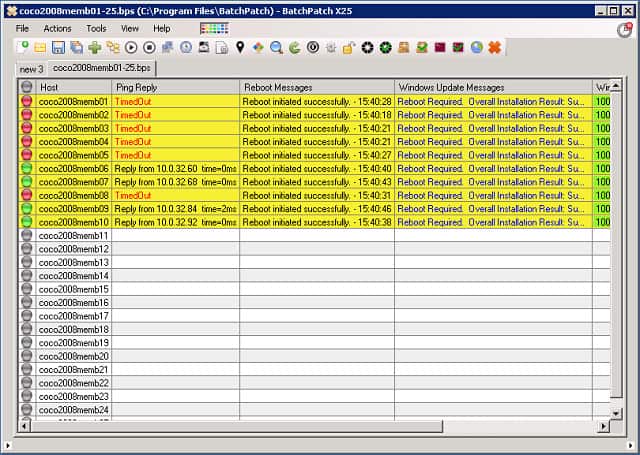Click the gray status icon for coco2008memb13
The width and height of the screenshot is (640, 455).
pyautogui.click(x=27, y=262)
